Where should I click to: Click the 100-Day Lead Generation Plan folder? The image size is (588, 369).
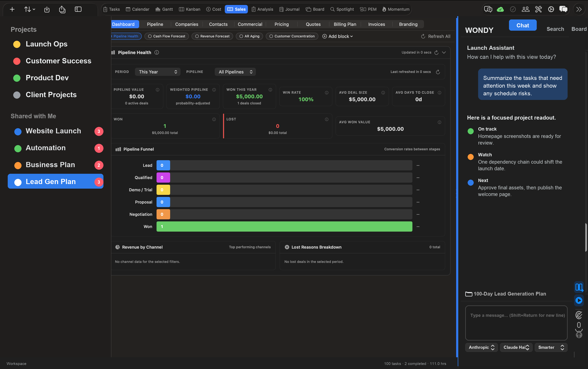point(505,294)
